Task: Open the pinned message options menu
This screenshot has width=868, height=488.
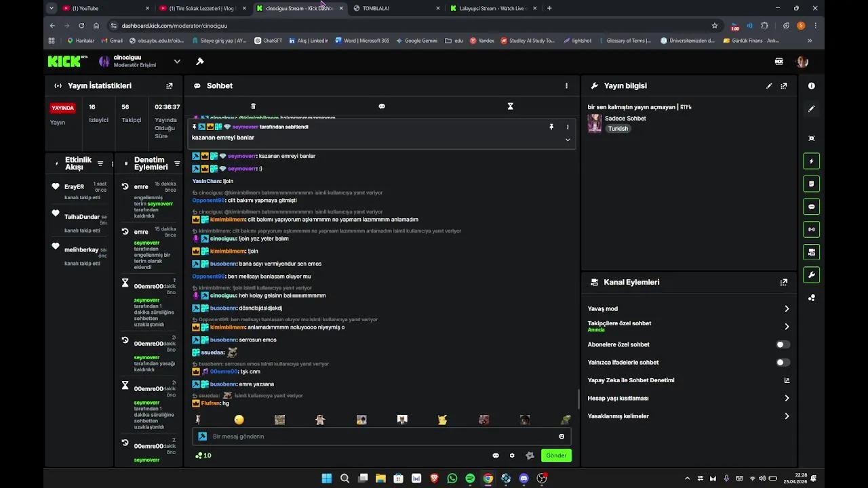Action: [568, 127]
